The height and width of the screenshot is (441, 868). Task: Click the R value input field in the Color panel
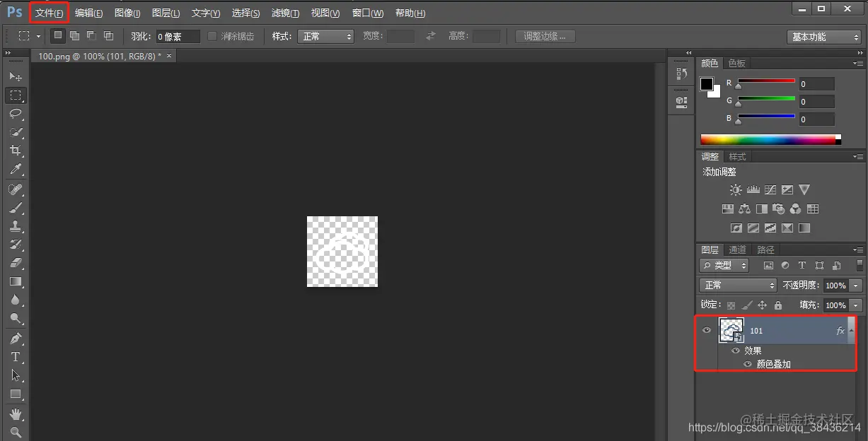pyautogui.click(x=816, y=83)
